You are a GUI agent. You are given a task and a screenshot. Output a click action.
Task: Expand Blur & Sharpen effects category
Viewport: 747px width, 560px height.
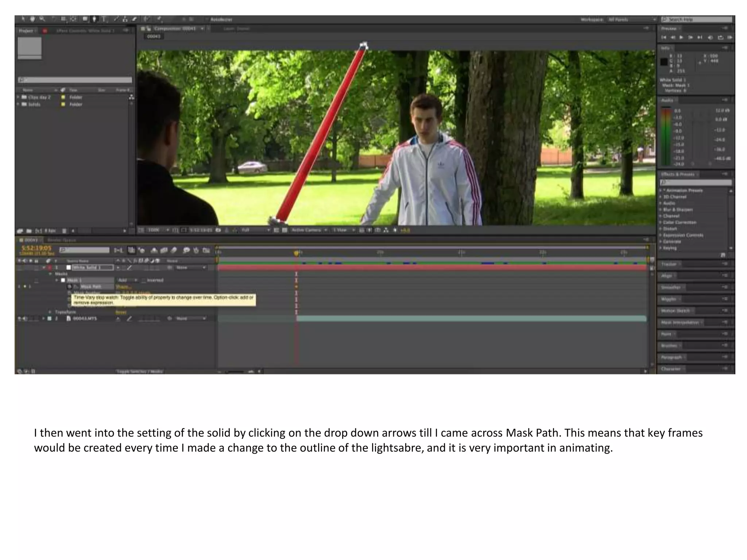click(661, 210)
